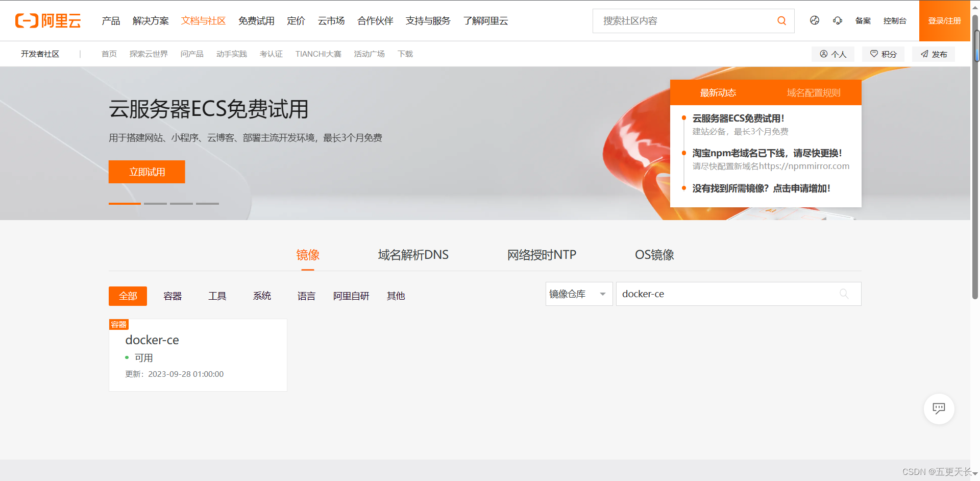This screenshot has width=980, height=481.
Task: Toggle the 系统 category filter
Action: point(262,296)
